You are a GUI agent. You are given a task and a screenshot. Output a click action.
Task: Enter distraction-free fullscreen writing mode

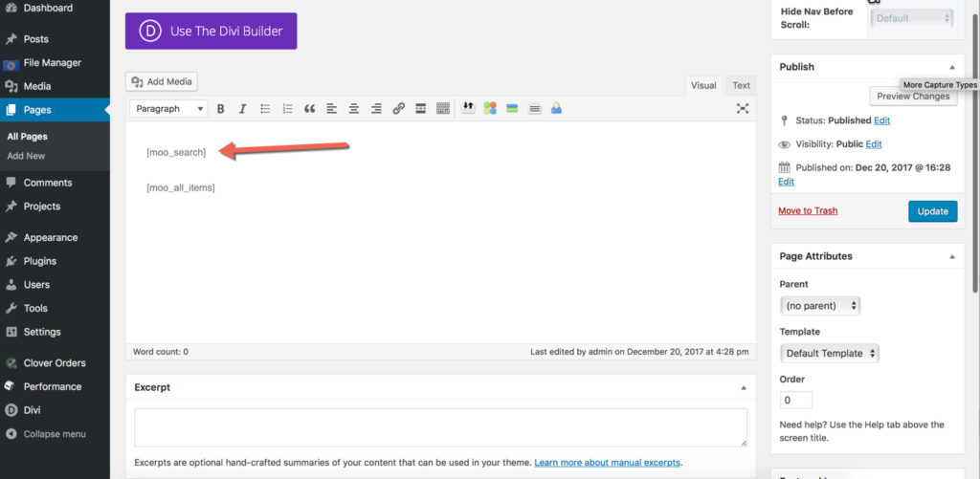(743, 109)
